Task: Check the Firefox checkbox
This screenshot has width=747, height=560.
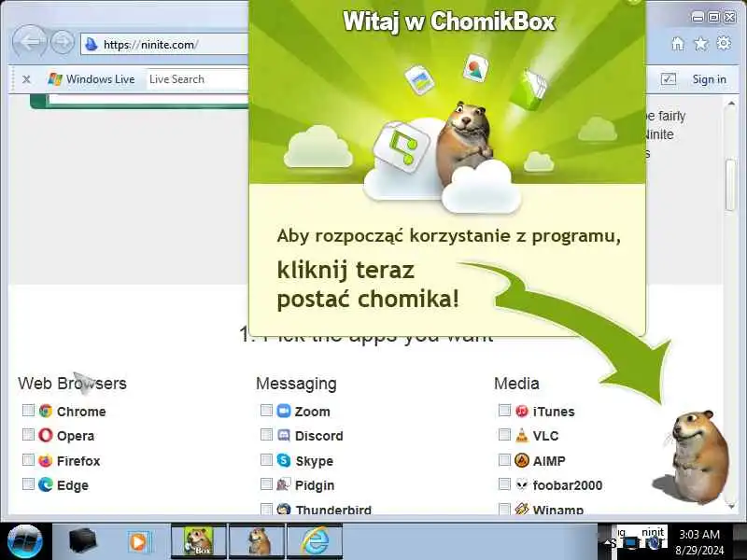Action: pyautogui.click(x=28, y=459)
